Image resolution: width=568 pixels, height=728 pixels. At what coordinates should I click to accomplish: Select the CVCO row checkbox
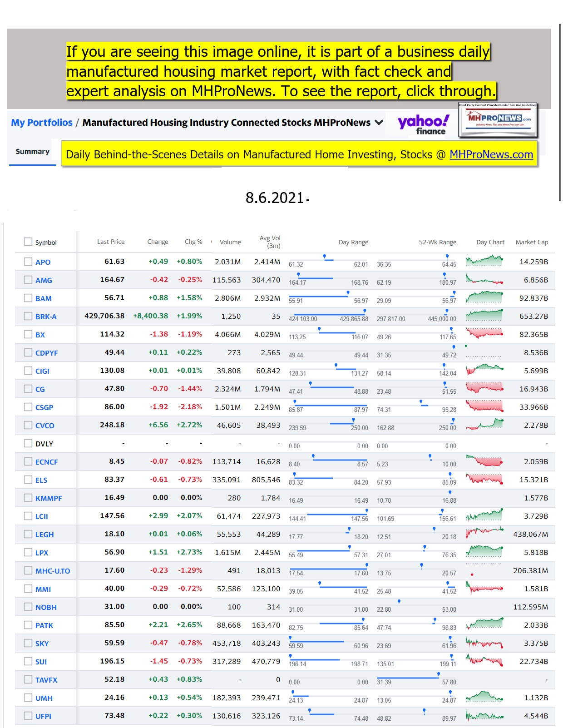tap(28, 425)
